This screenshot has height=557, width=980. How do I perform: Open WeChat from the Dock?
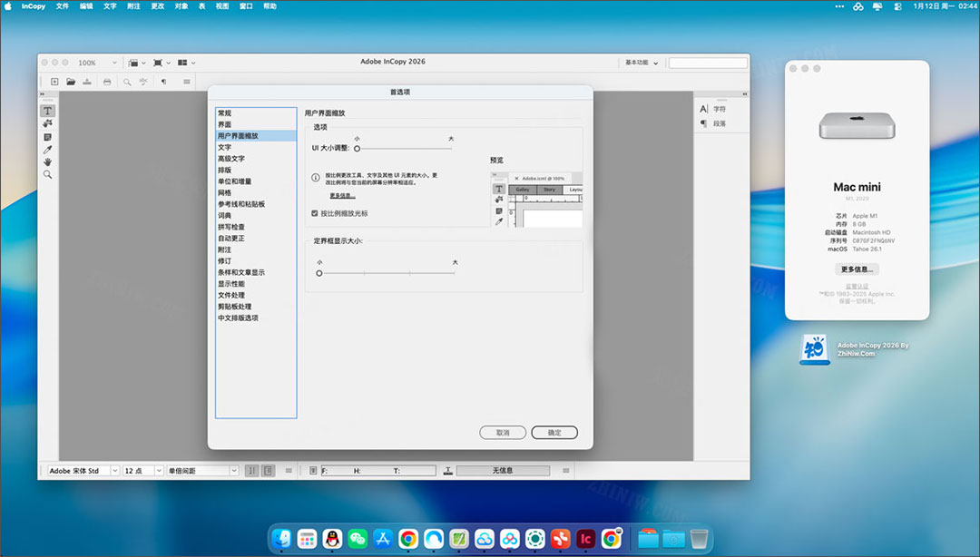tap(358, 538)
